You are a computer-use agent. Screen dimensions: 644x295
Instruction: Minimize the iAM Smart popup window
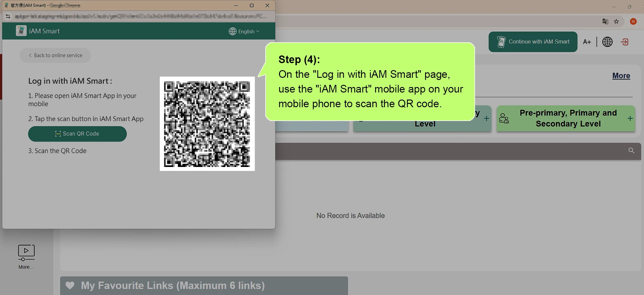[x=236, y=6]
